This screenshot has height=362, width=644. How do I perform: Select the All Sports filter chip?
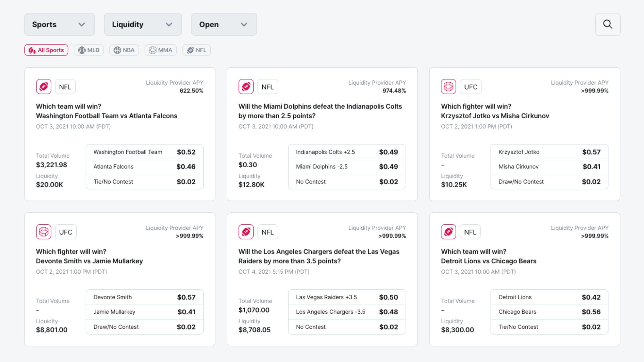(46, 50)
